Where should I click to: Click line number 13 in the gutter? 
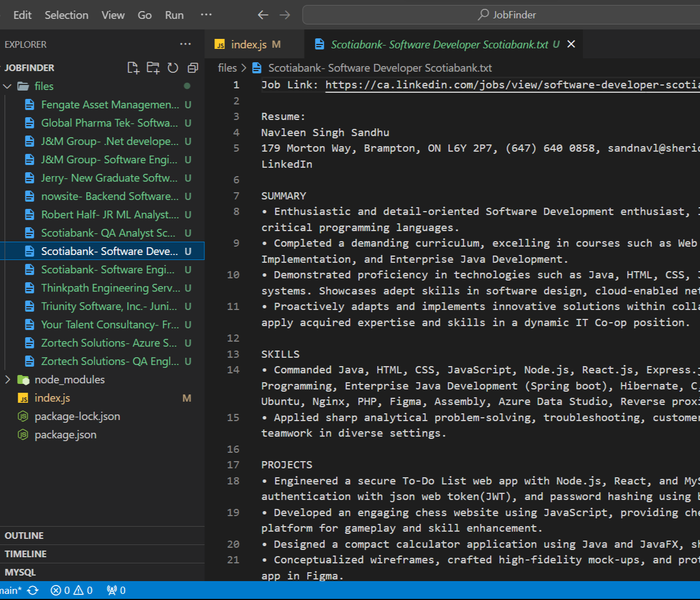(x=233, y=354)
